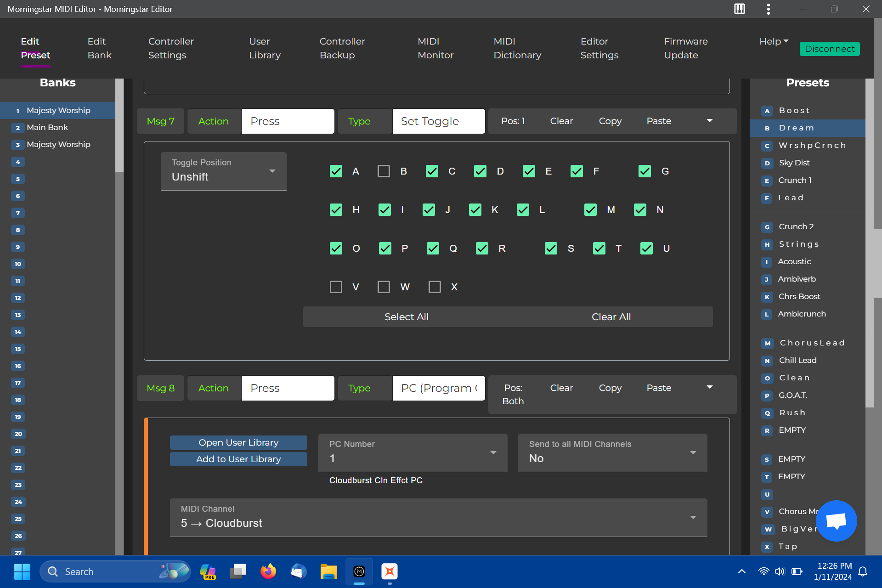Open File Explorer from taskbar
Image resolution: width=882 pixels, height=588 pixels.
pyautogui.click(x=328, y=571)
